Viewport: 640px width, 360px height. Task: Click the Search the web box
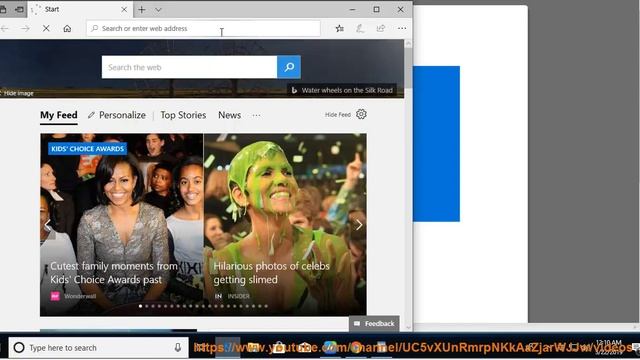(x=189, y=67)
